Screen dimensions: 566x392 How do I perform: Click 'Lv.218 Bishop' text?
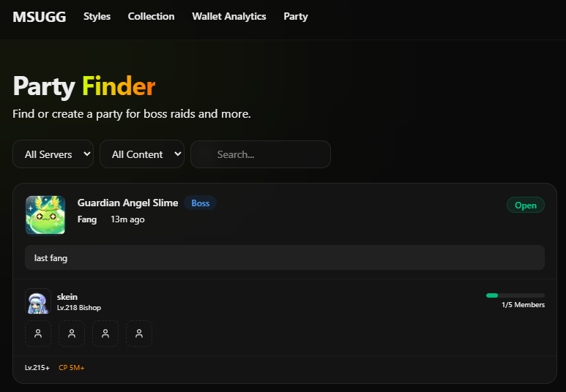79,308
